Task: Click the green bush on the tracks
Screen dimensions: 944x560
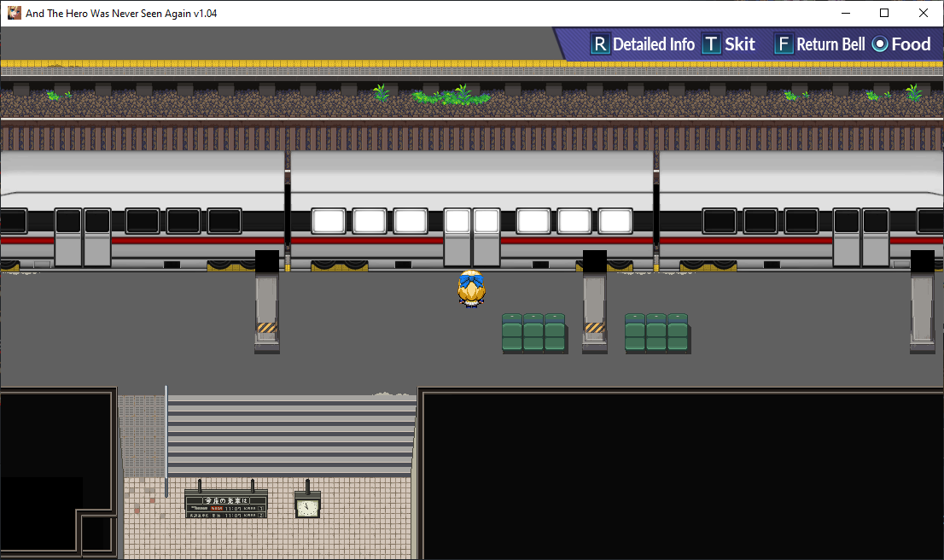Action: coord(452,96)
